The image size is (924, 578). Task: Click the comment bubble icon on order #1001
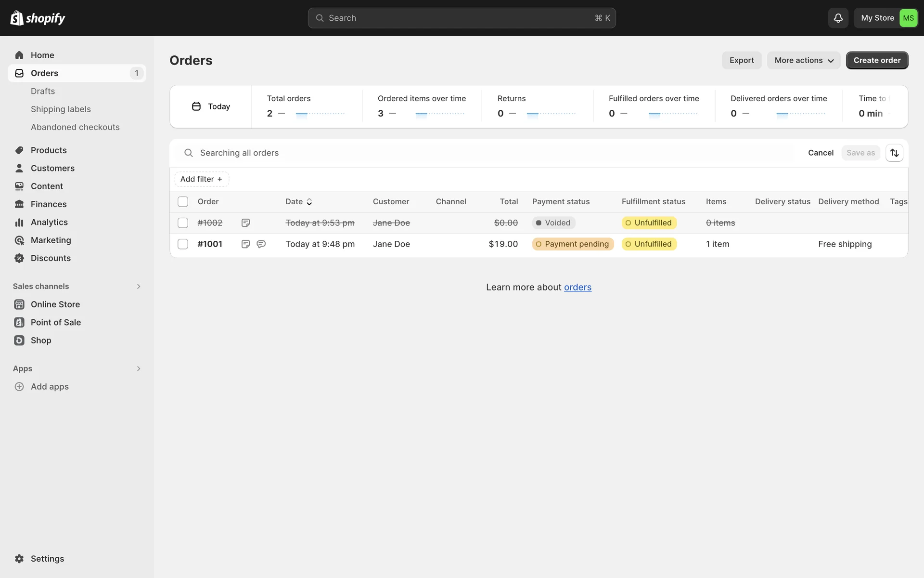pyautogui.click(x=261, y=244)
